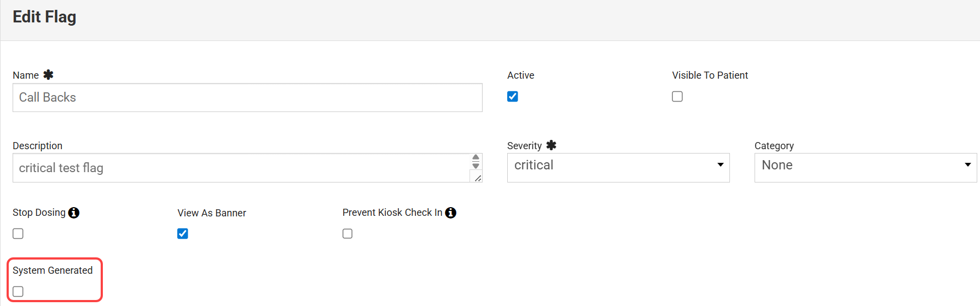Click the System Generated label text
This screenshot has width=980, height=306.
click(x=53, y=270)
